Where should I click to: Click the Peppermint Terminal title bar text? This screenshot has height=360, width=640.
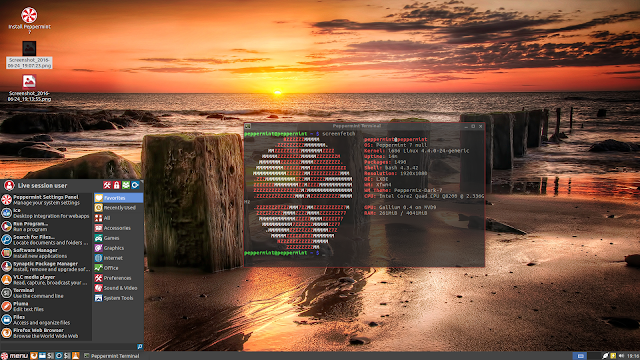pos(357,126)
